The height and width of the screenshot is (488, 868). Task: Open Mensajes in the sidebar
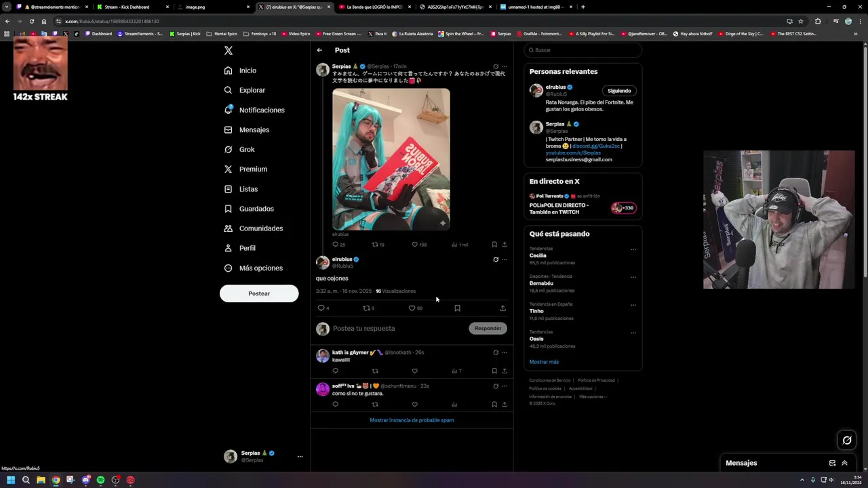tap(246, 129)
